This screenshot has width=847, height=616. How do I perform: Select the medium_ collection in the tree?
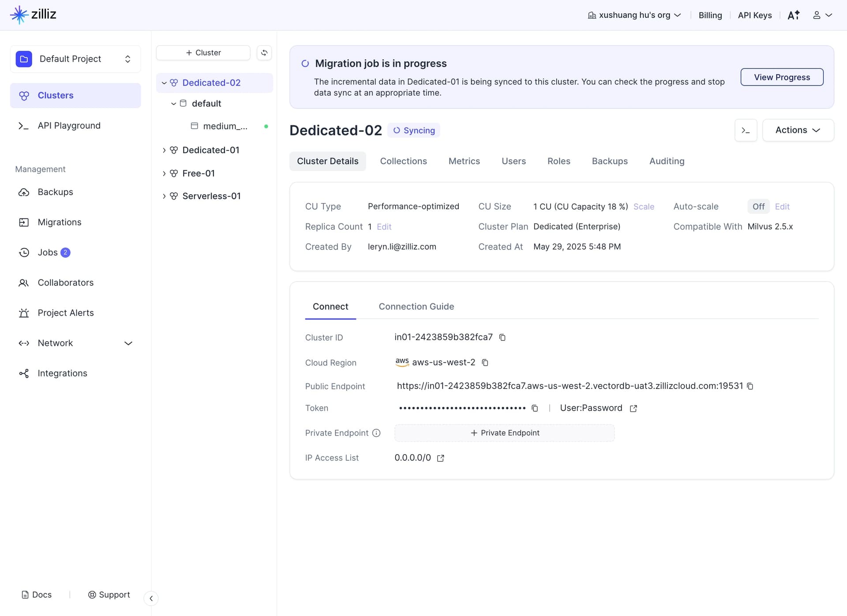(225, 126)
